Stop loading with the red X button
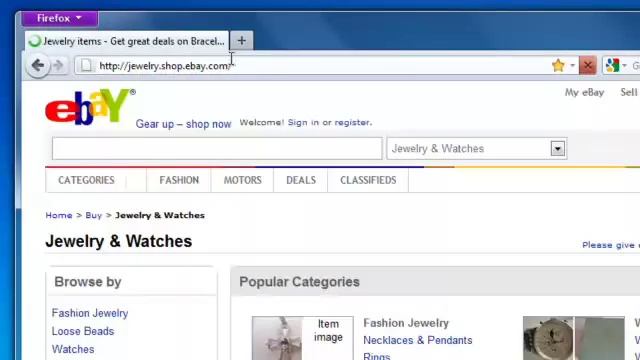Screen dimensions: 640x360 588,65
